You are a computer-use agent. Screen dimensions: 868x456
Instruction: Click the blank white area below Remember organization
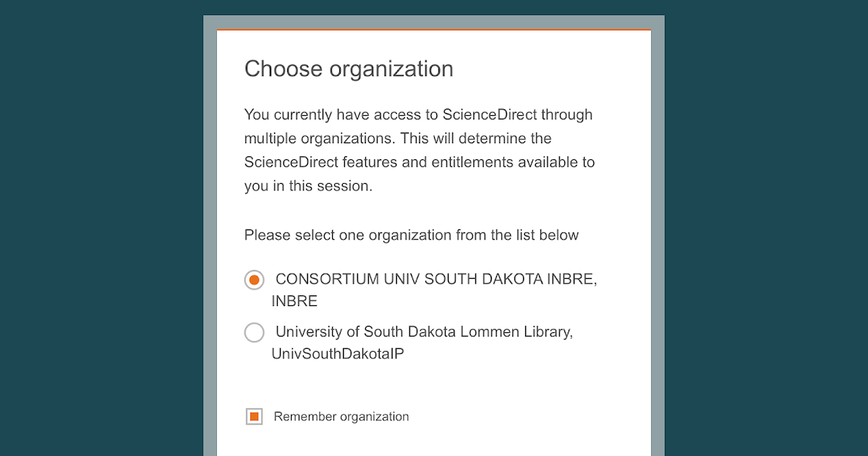coord(434,442)
